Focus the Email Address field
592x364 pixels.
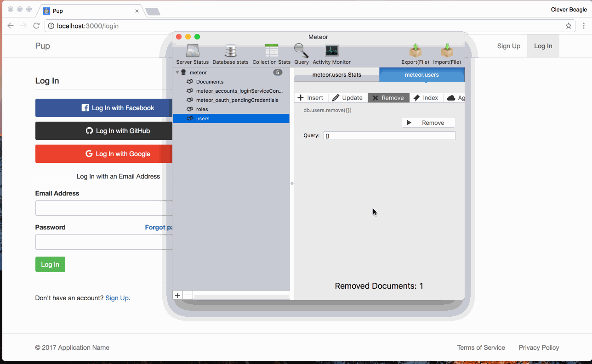click(x=104, y=208)
